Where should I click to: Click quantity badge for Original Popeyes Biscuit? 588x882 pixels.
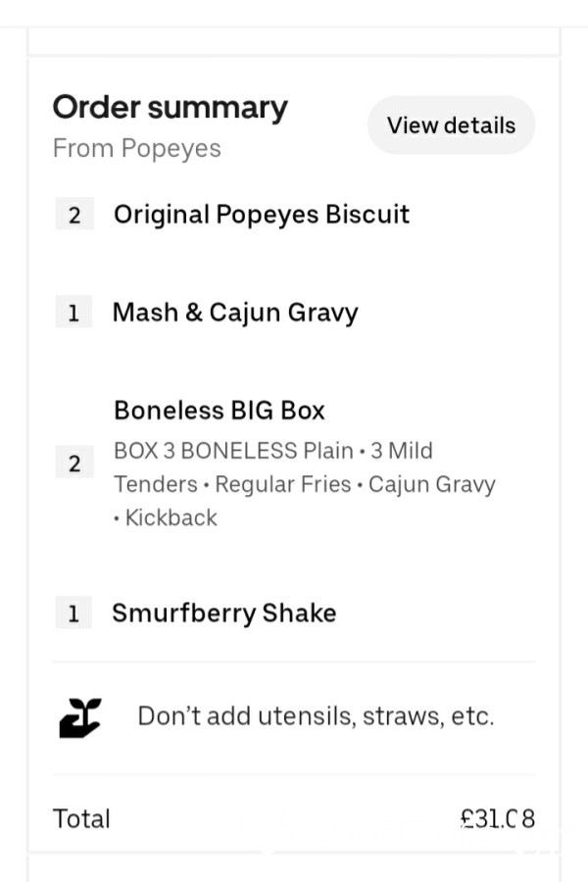click(74, 215)
